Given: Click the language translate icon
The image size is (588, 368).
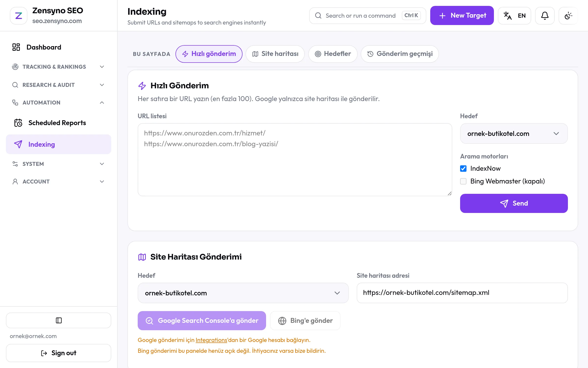Looking at the screenshot, I should (507, 16).
